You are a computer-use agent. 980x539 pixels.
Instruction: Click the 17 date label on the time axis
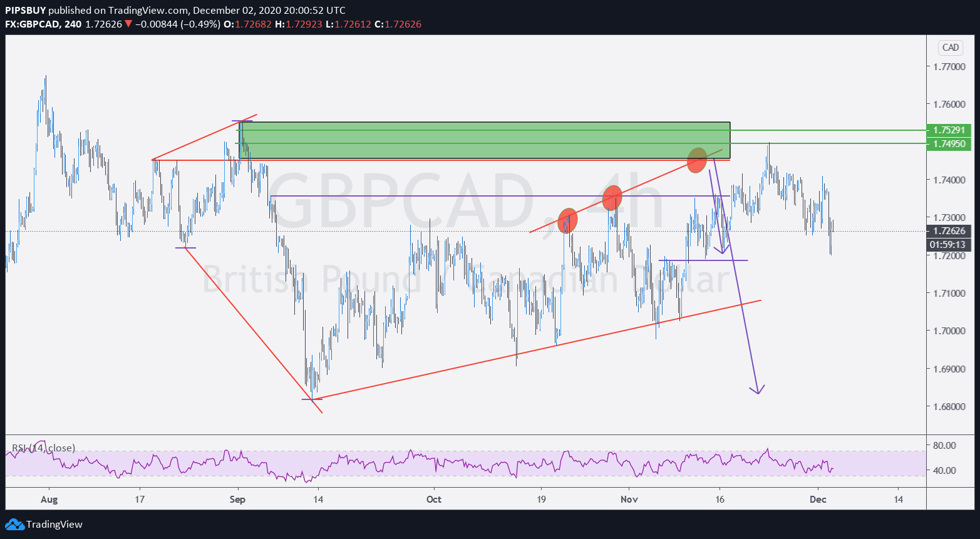[139, 499]
